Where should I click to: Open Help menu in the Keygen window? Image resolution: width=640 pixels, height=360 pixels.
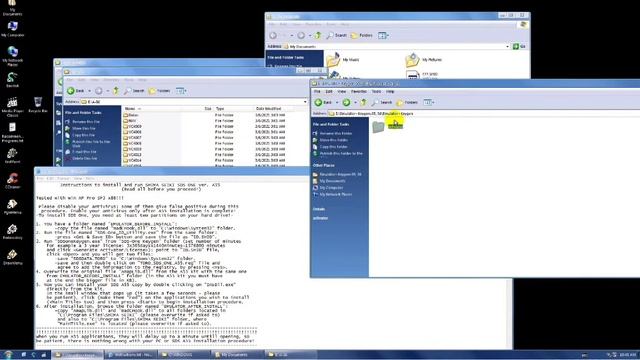click(x=390, y=91)
